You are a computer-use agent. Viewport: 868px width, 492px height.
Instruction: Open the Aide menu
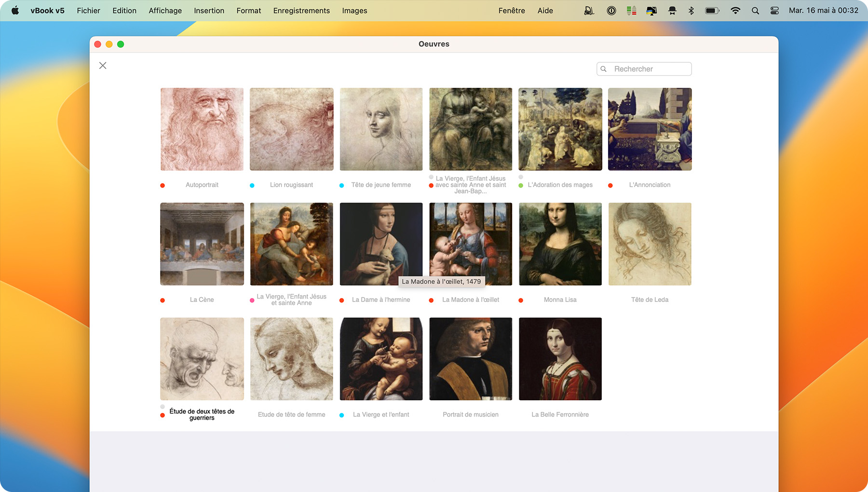tap(545, 11)
